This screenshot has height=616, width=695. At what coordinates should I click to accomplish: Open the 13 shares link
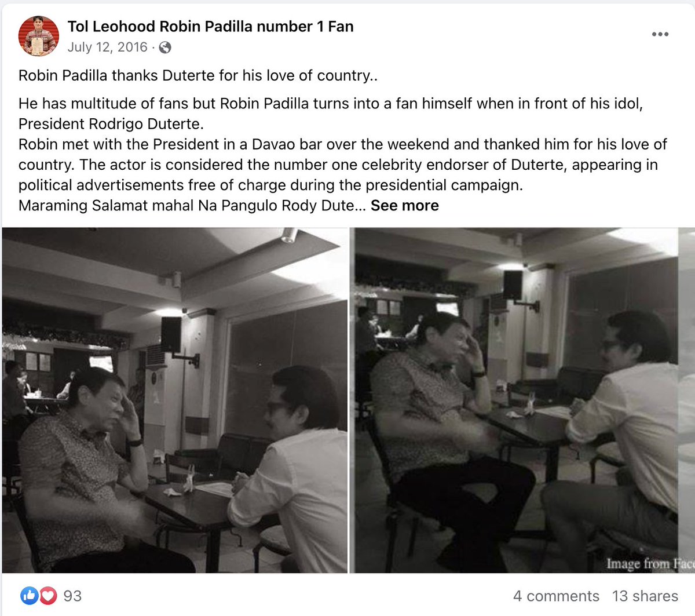[x=645, y=596]
